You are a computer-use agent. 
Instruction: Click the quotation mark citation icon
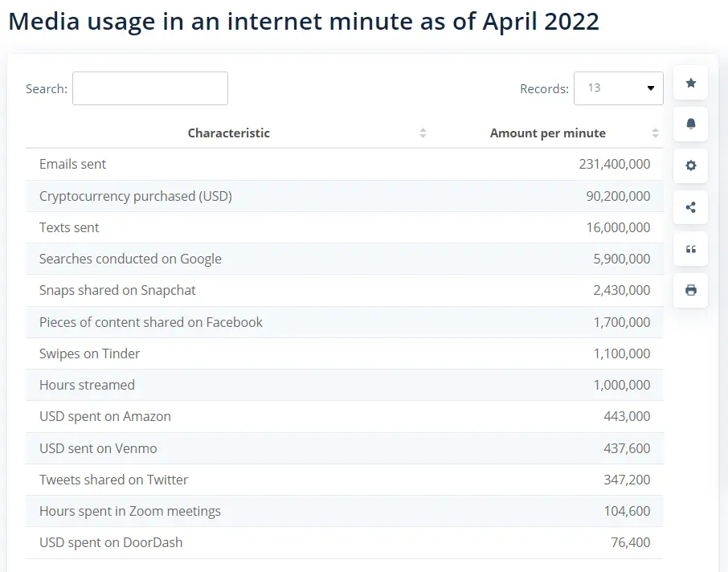coord(690,249)
